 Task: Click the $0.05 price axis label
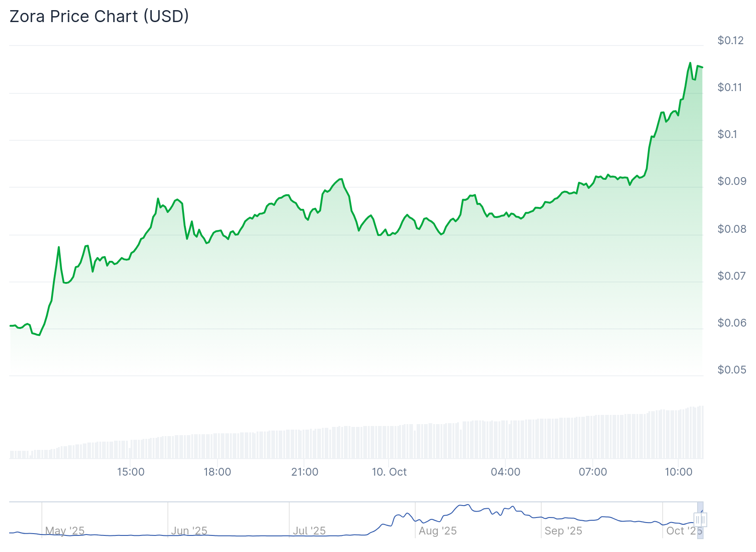click(x=732, y=370)
